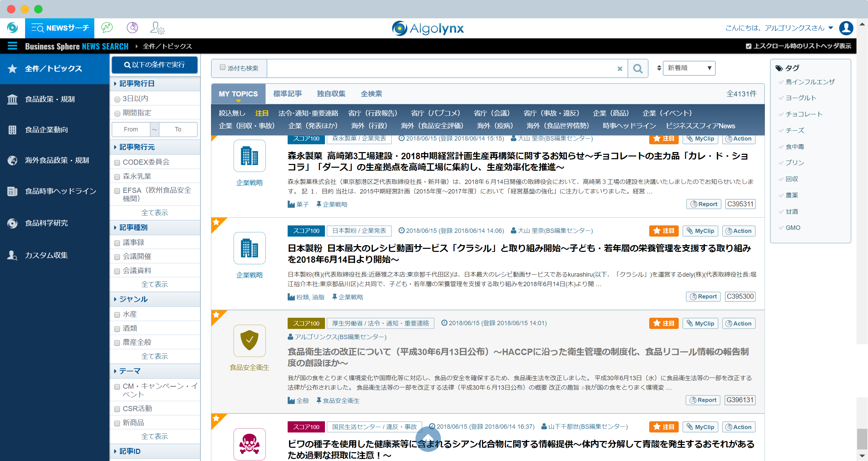This screenshot has height=461, width=868.
Task: Select the 期間指定 radio button
Action: pos(117,113)
